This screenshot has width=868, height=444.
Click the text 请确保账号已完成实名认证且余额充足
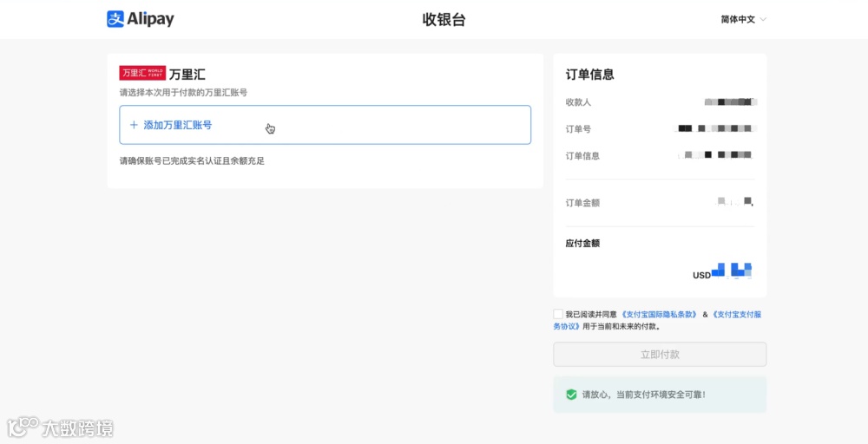click(192, 161)
